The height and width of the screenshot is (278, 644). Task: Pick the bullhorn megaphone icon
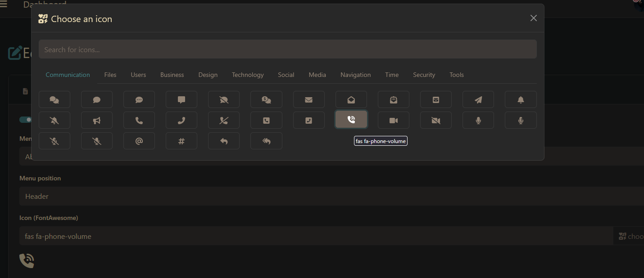pyautogui.click(x=96, y=120)
